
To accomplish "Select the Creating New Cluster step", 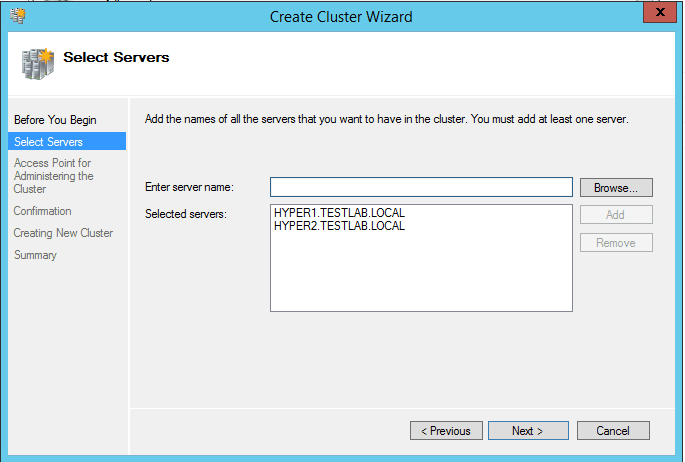I will point(63,233).
